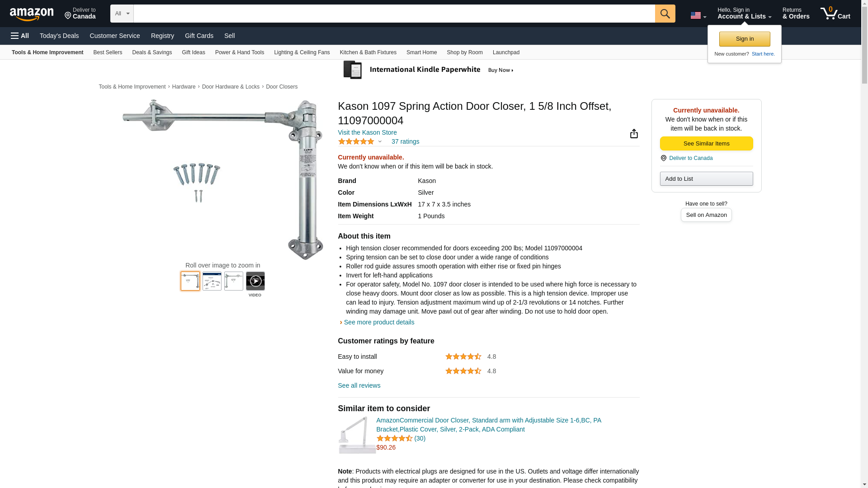
Task: Click the search magnifier button
Action: tap(665, 14)
